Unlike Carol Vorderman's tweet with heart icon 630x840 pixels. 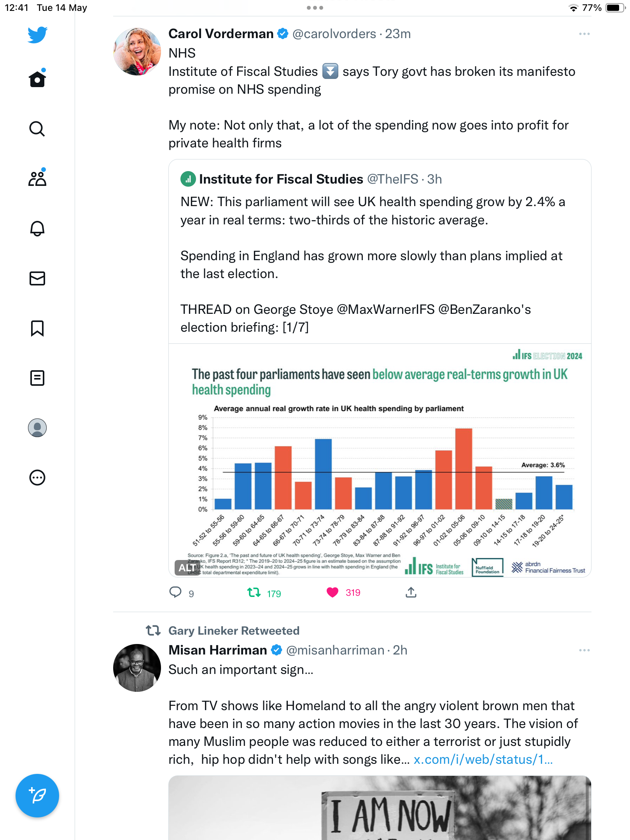(x=332, y=592)
